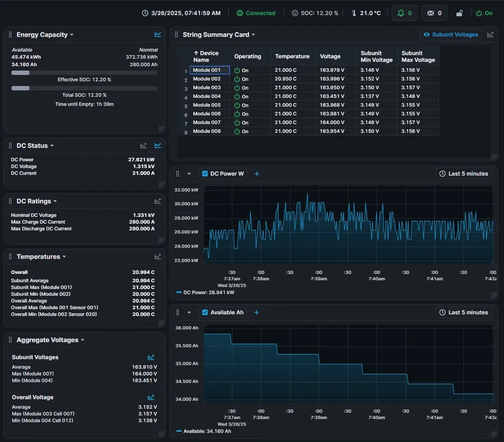Expand the DC Status dropdown
This screenshot has width=504, height=442.
click(x=52, y=146)
